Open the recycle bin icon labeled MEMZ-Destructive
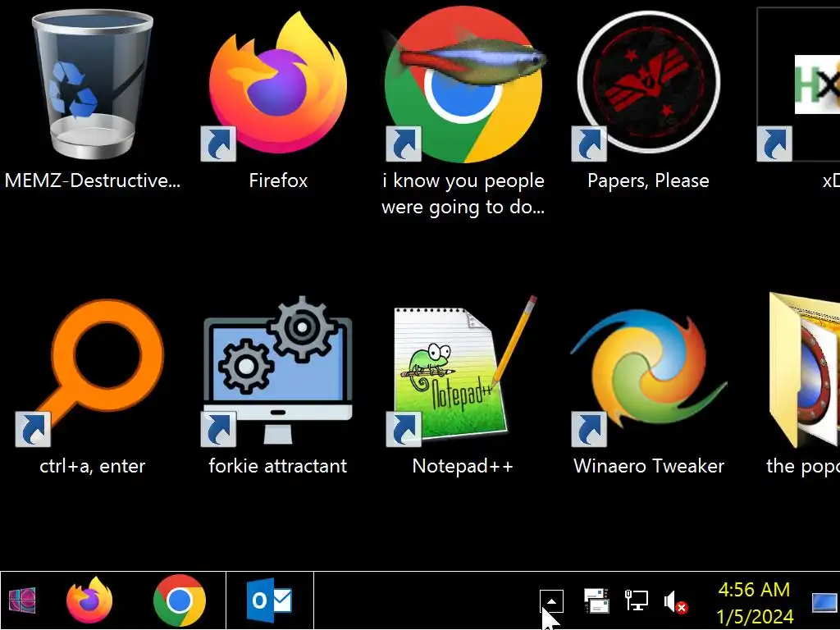The height and width of the screenshot is (630, 840). 92,85
